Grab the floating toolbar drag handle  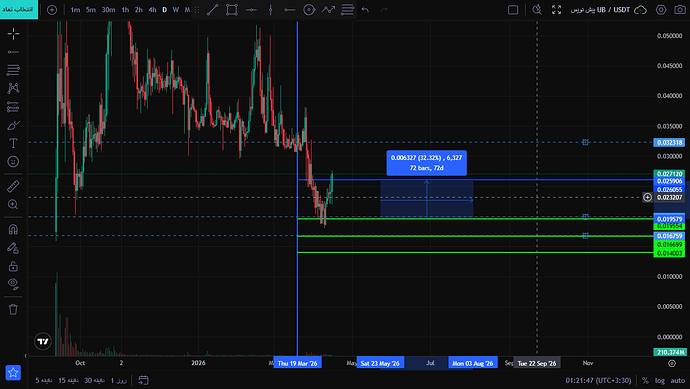click(x=197, y=10)
